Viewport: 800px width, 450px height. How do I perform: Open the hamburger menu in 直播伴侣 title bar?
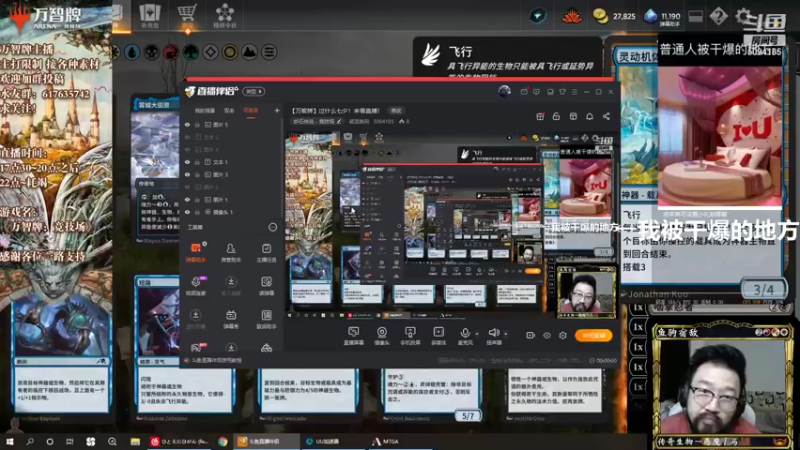point(575,92)
